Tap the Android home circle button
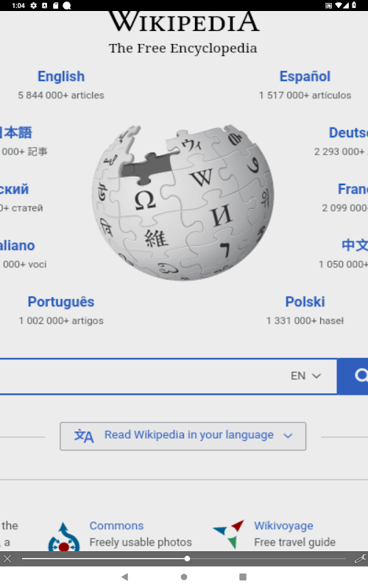This screenshot has height=588, width=368. point(184,577)
